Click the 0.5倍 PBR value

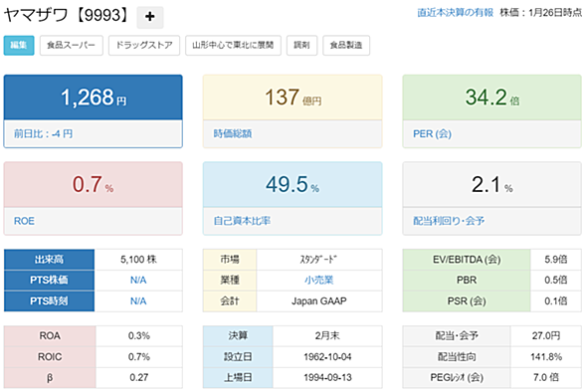click(x=556, y=280)
